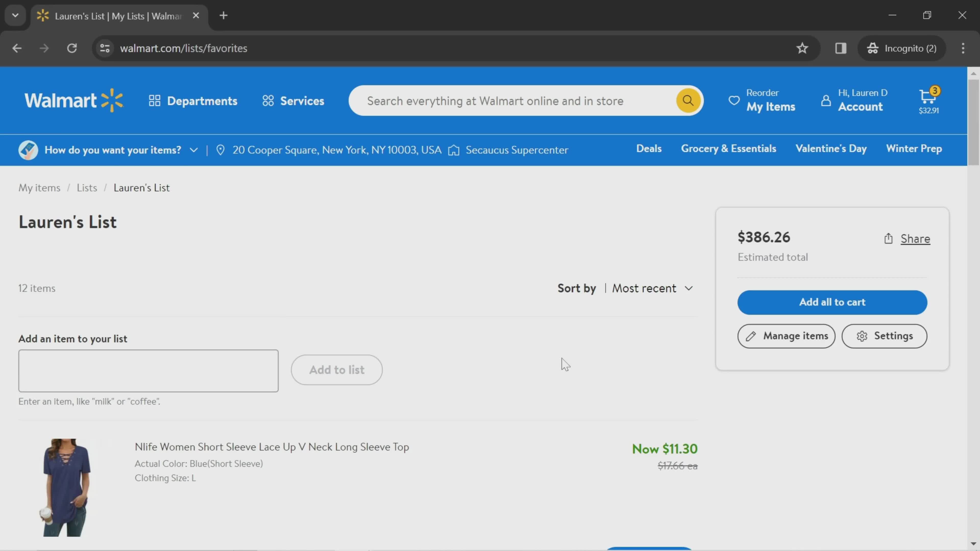The image size is (980, 551).
Task: Open the shopping cart showing $32.91
Action: tap(929, 101)
